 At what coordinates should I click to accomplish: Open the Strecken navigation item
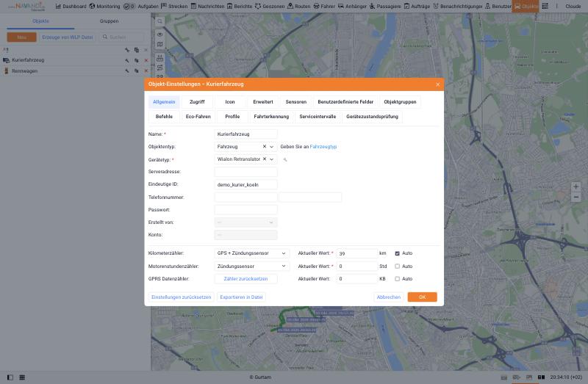tap(174, 7)
